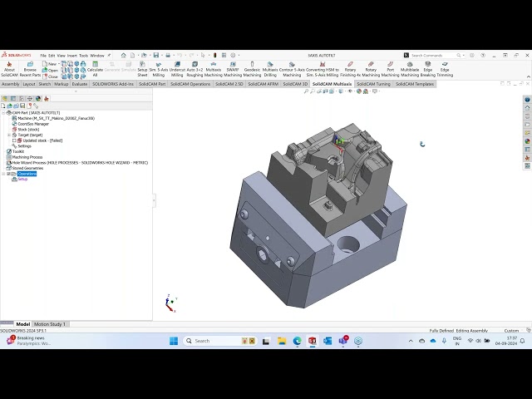Open About SolidCAM

[9, 69]
